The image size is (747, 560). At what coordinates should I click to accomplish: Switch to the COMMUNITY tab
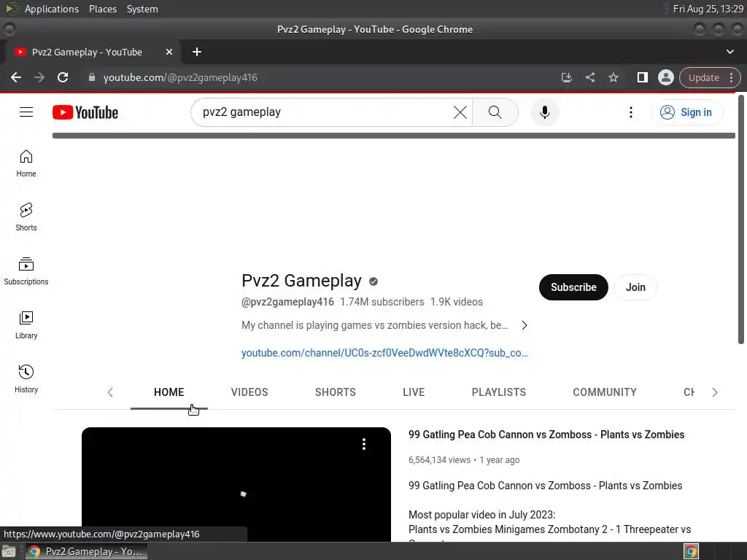click(x=605, y=392)
